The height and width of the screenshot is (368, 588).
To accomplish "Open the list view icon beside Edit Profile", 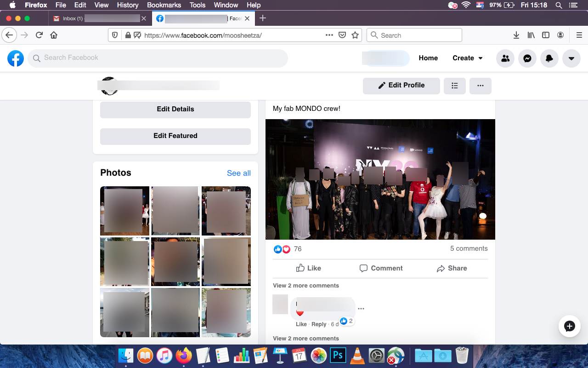I will pyautogui.click(x=455, y=86).
